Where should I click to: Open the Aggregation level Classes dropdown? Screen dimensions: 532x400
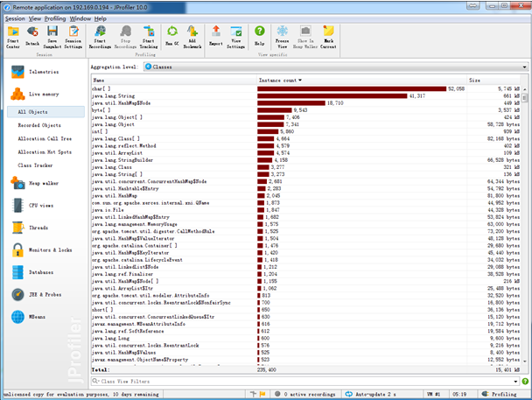(x=336, y=67)
